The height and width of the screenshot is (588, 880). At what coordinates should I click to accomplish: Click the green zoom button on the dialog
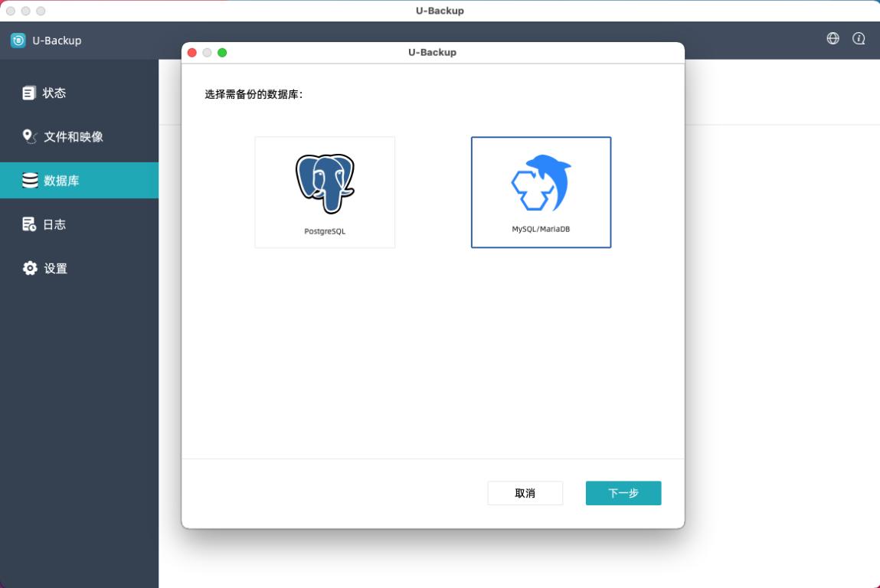(222, 52)
